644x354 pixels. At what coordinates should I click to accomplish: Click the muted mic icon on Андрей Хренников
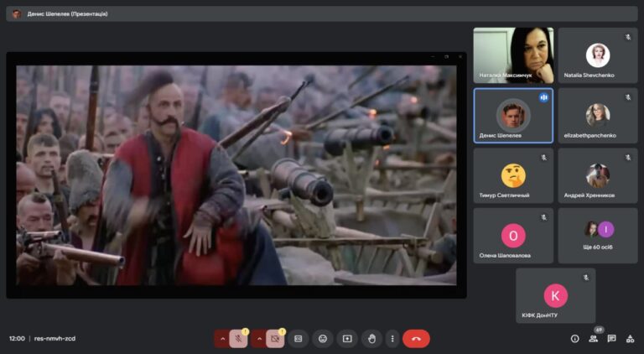coord(628,158)
